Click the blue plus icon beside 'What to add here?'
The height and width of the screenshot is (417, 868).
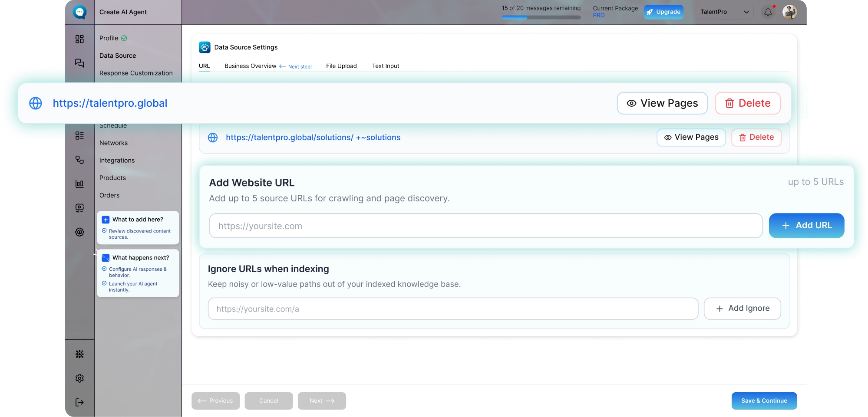(106, 220)
